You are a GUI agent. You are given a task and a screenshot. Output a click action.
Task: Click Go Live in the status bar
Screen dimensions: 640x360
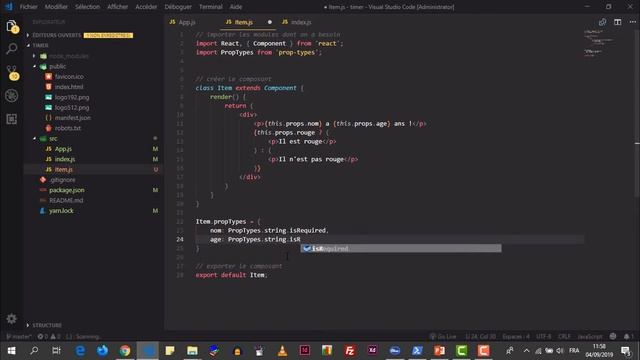(x=443, y=337)
